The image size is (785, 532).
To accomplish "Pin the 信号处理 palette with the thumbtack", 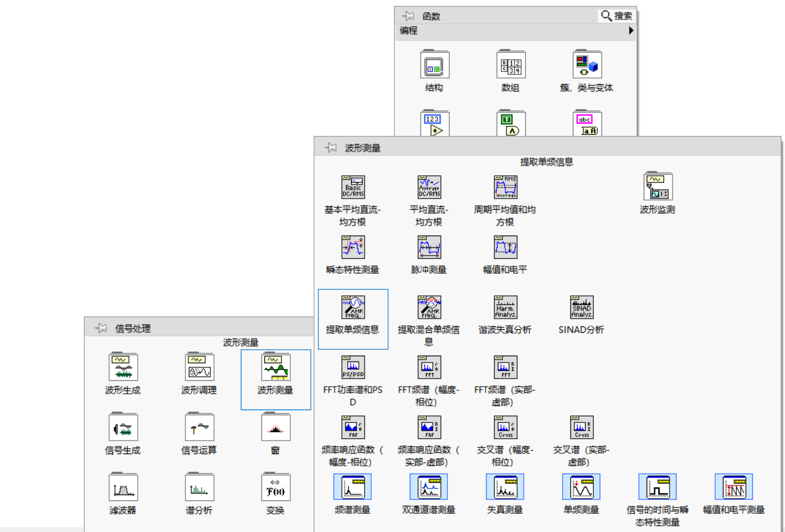I will coord(101,328).
